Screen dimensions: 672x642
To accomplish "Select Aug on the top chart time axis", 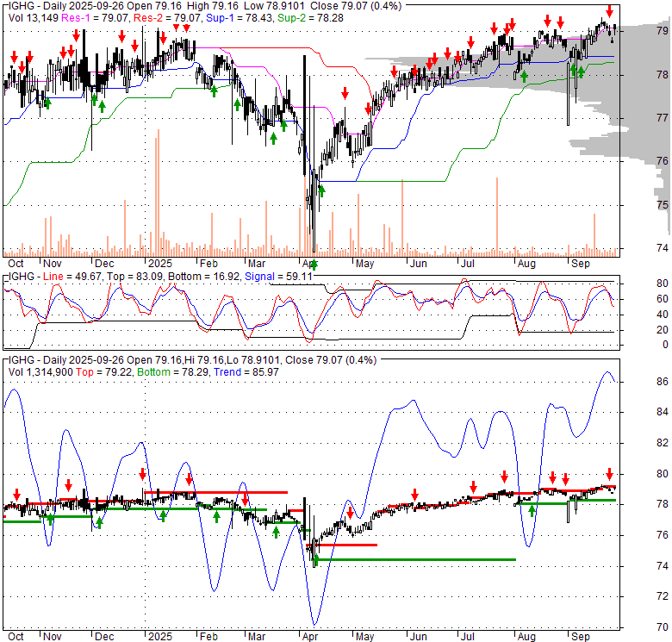I will coord(526,264).
